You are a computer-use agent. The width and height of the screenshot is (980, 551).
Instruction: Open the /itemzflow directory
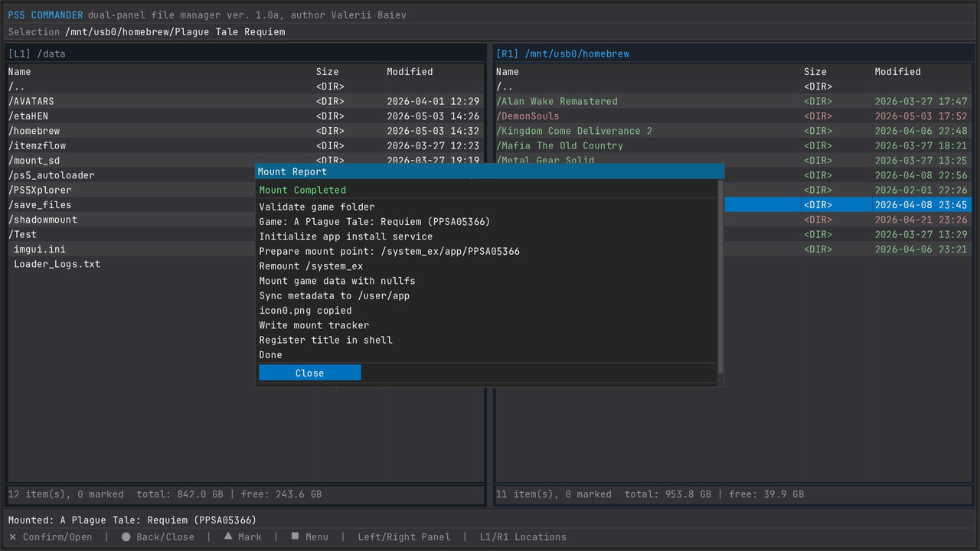click(246, 145)
